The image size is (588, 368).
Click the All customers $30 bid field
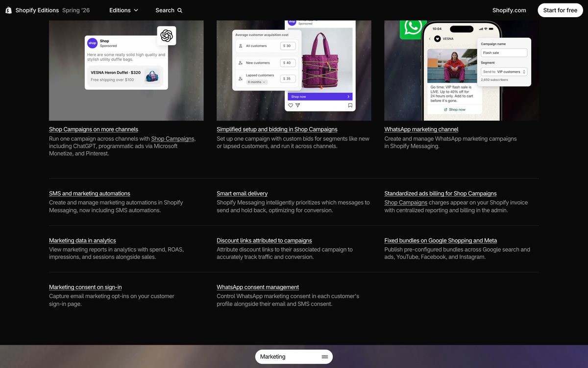pos(288,46)
